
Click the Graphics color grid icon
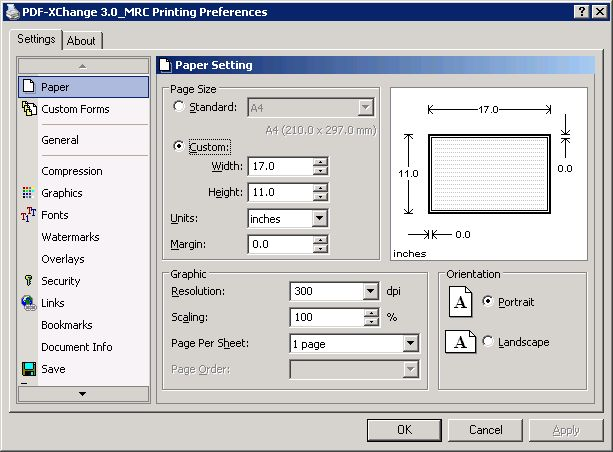point(27,192)
